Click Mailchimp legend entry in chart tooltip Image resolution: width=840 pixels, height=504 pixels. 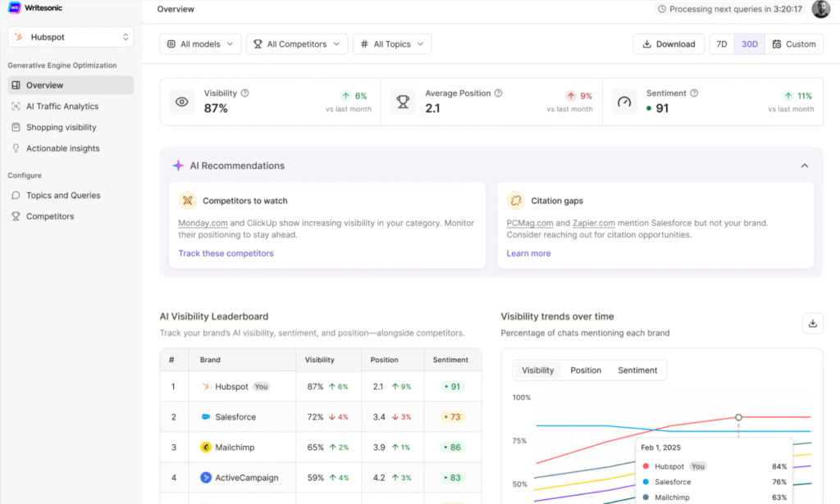[x=714, y=497]
